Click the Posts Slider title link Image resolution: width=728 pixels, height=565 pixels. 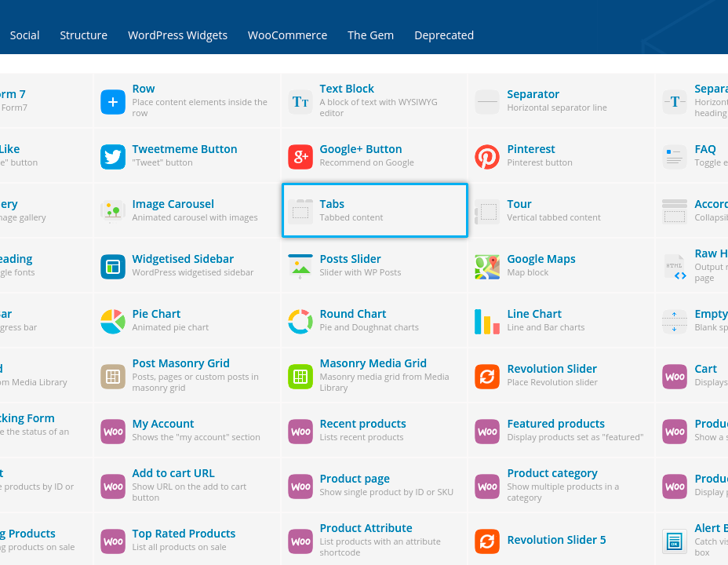click(x=350, y=259)
